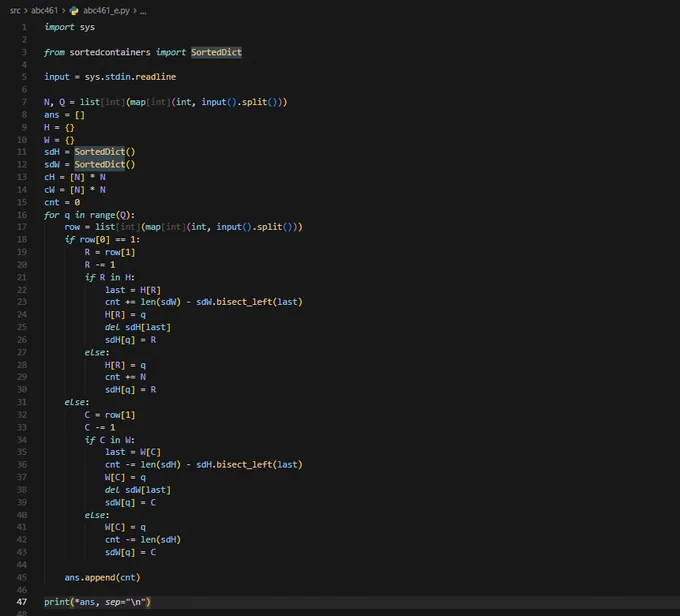Click 'C = row[1]' assignment
The height and width of the screenshot is (616, 680).
[x=110, y=415]
